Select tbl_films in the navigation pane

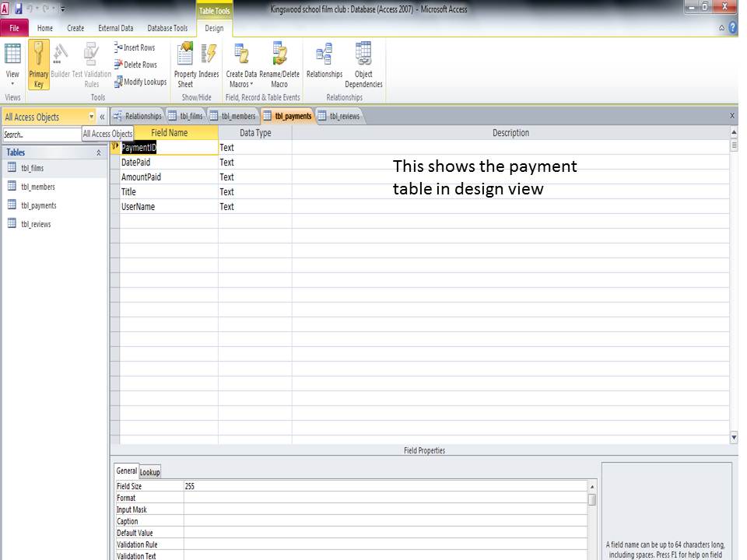(x=33, y=168)
